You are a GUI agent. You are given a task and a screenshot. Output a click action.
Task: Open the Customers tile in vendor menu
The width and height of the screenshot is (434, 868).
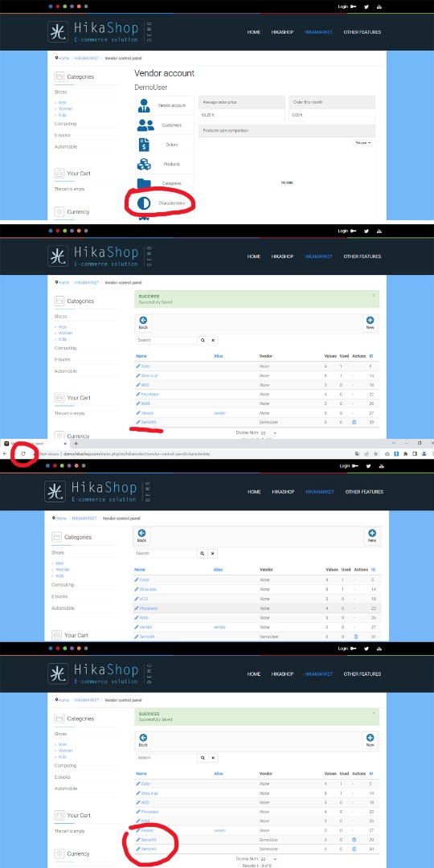(165, 125)
